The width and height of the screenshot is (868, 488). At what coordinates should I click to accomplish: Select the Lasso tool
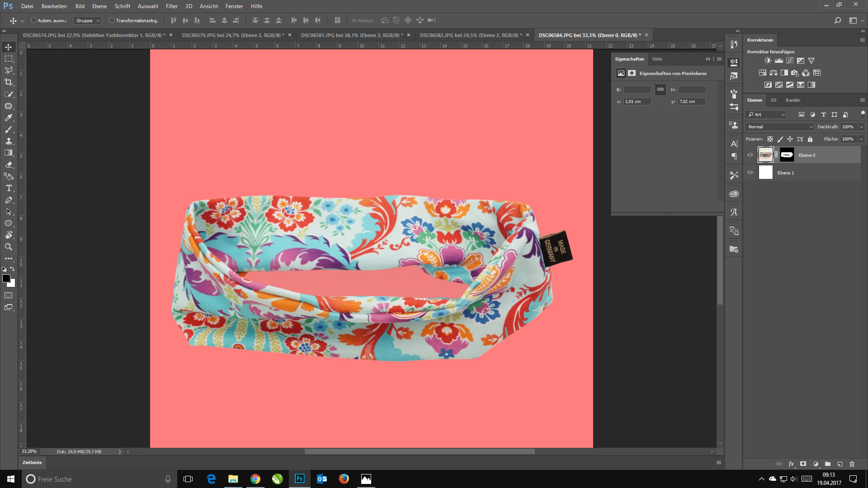pos(9,70)
